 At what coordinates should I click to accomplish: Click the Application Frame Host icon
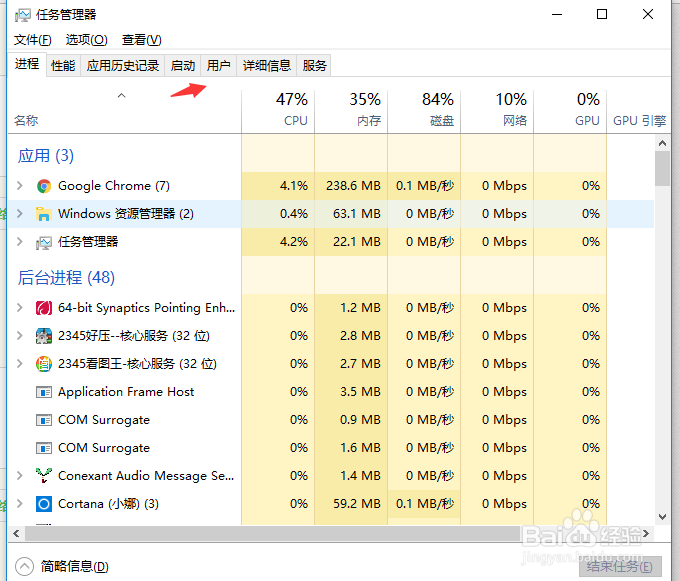44,392
